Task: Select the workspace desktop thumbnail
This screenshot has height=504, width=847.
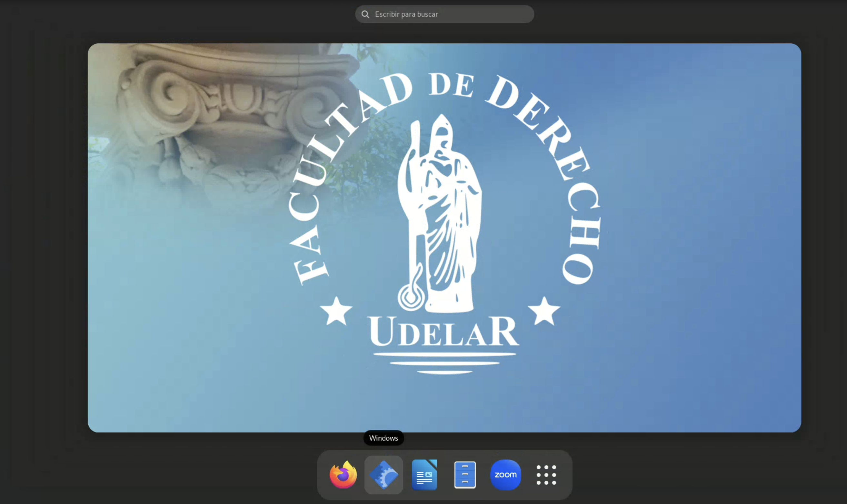Action: click(444, 238)
